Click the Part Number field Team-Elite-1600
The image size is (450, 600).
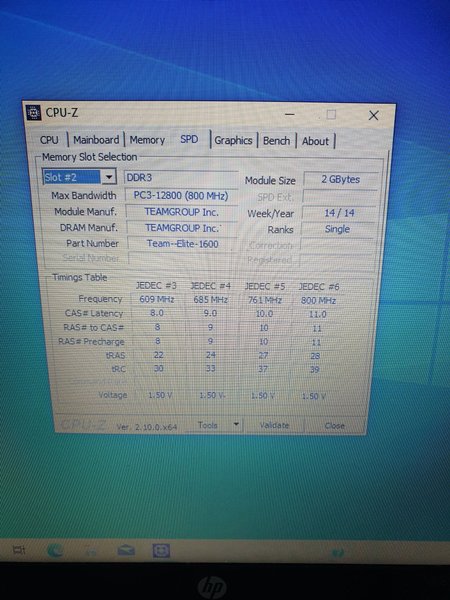[x=182, y=244]
